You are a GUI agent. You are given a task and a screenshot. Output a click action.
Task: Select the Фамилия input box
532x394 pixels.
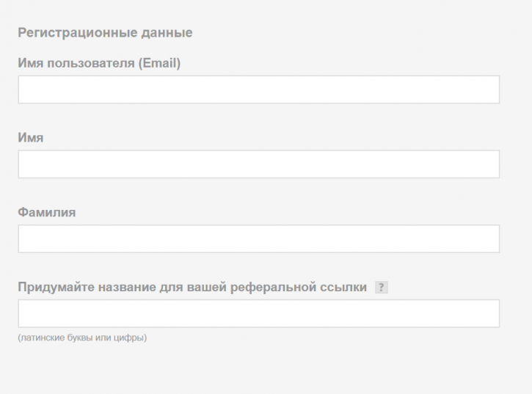(259, 239)
